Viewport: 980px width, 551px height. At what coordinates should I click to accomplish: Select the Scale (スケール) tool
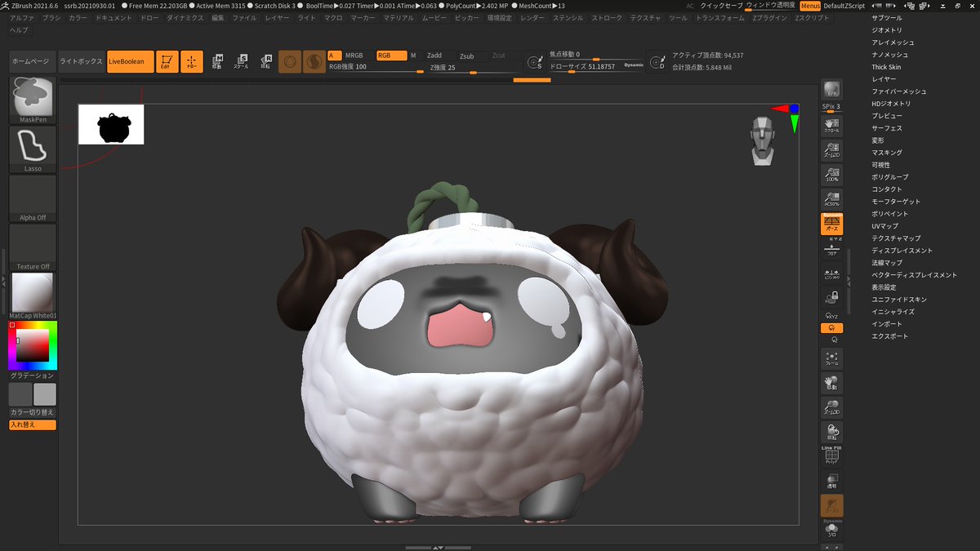tap(242, 61)
